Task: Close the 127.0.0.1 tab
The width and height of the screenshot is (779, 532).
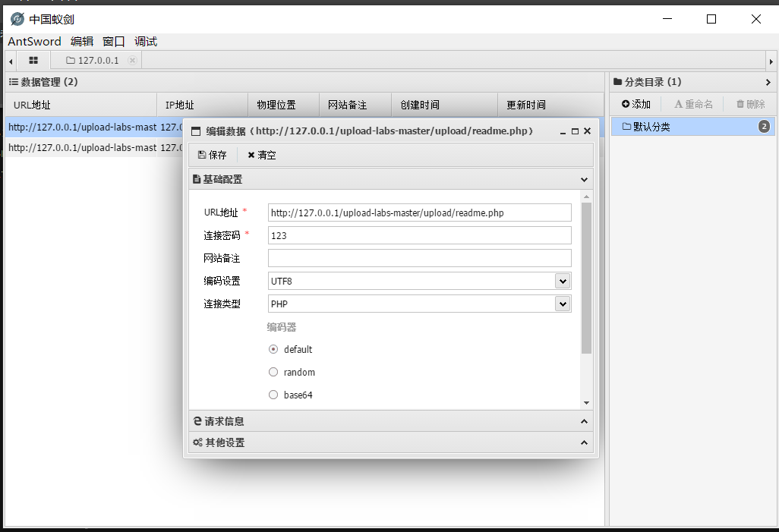Action: point(132,60)
